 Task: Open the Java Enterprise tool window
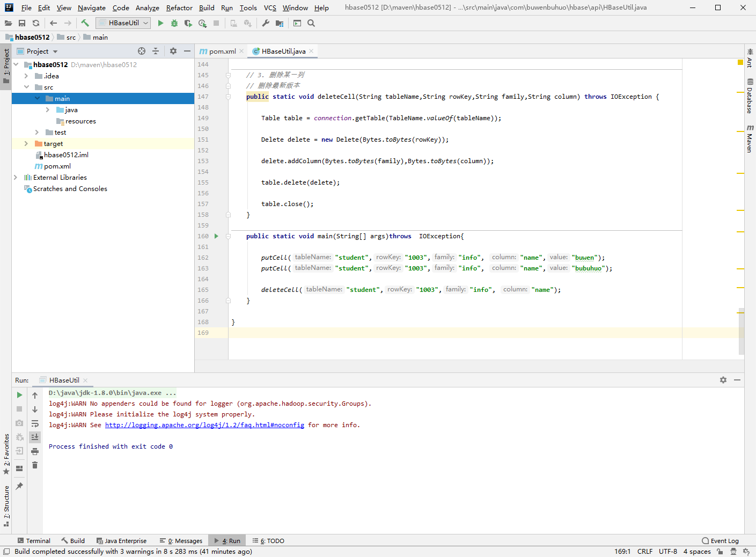click(121, 541)
